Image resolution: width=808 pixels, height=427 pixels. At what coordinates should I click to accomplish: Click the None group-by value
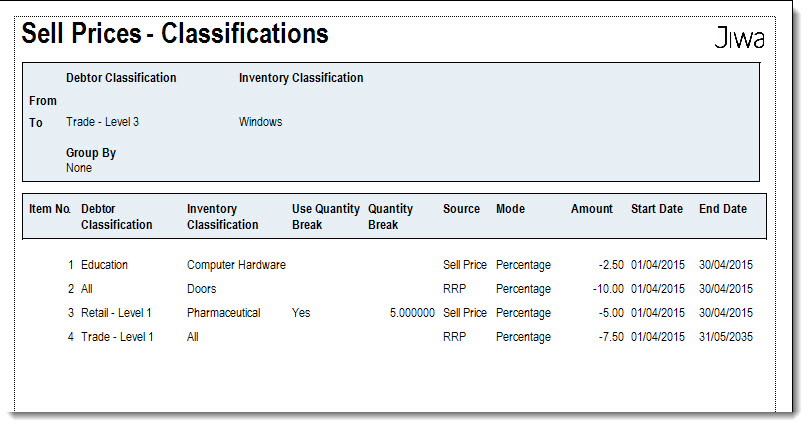click(79, 168)
